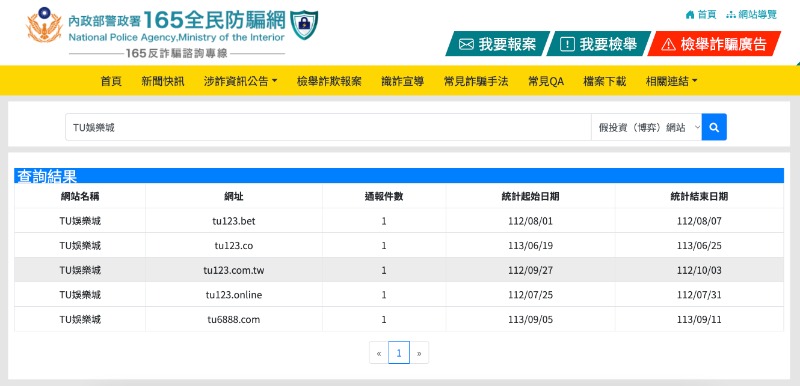Screen dimensions: 800x386
Task: Open the 常見詐騙手法 menu item
Action: pos(476,81)
